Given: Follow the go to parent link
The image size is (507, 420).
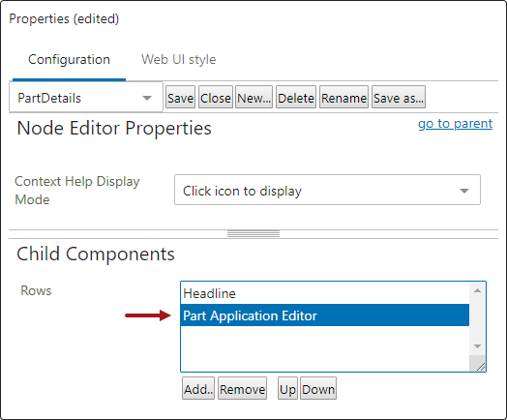Looking at the screenshot, I should (455, 124).
